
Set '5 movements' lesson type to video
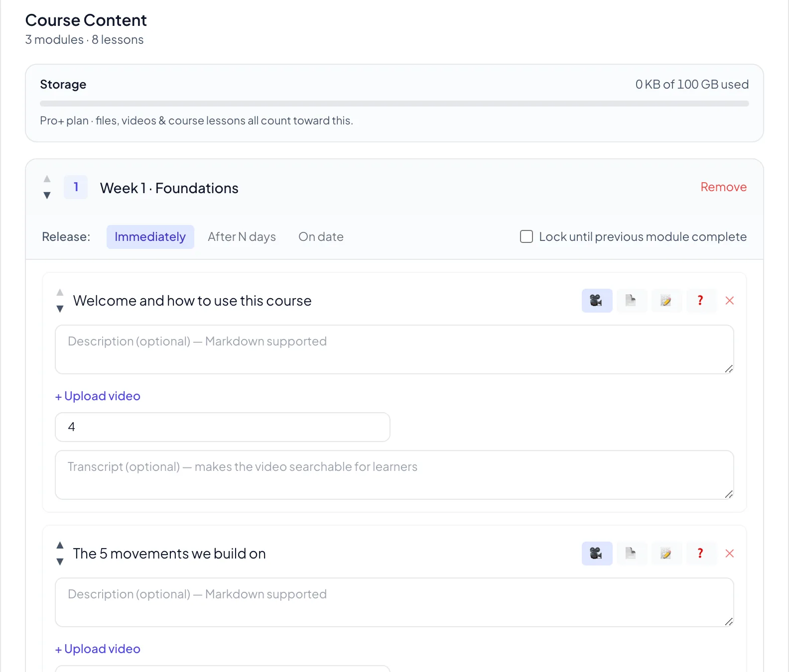(597, 554)
